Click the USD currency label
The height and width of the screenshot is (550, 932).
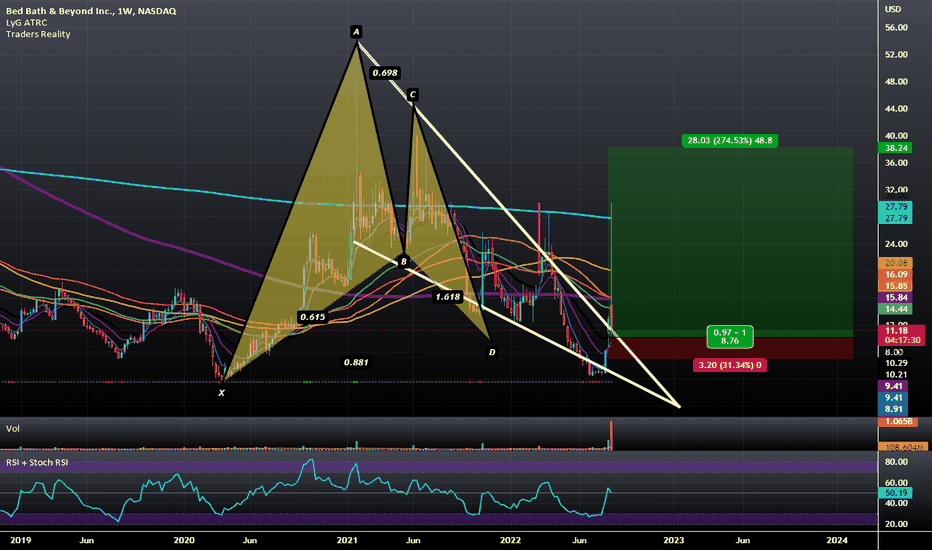tap(893, 9)
